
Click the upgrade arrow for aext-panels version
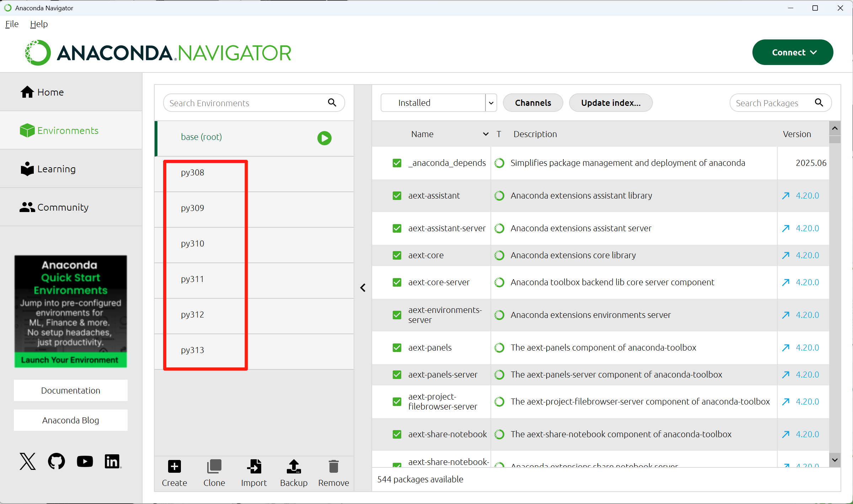786,348
